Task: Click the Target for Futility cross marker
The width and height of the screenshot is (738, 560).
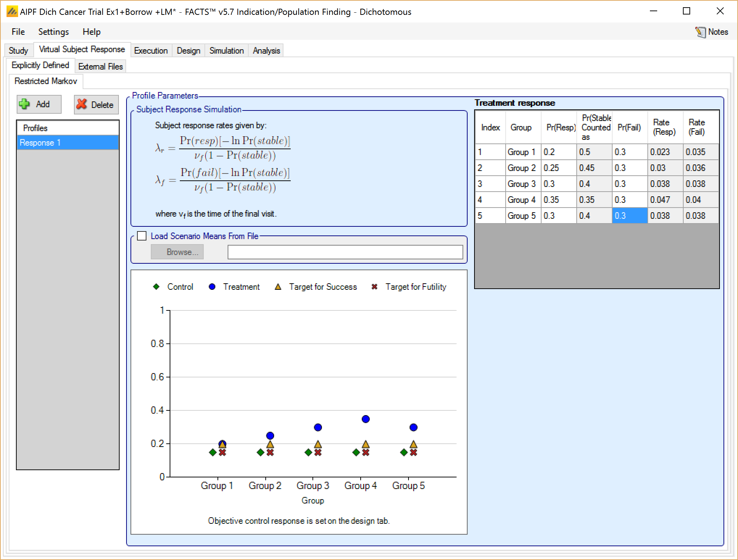Action: tap(374, 287)
